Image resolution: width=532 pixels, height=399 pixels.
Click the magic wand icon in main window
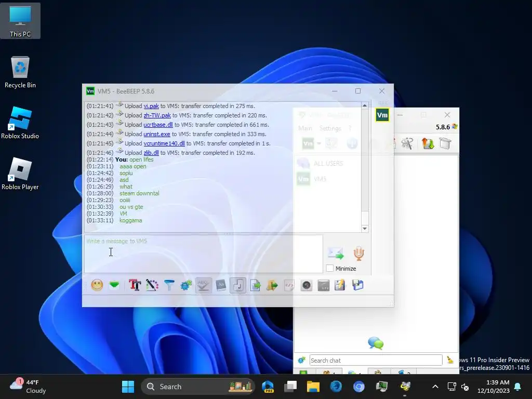[x=407, y=143]
